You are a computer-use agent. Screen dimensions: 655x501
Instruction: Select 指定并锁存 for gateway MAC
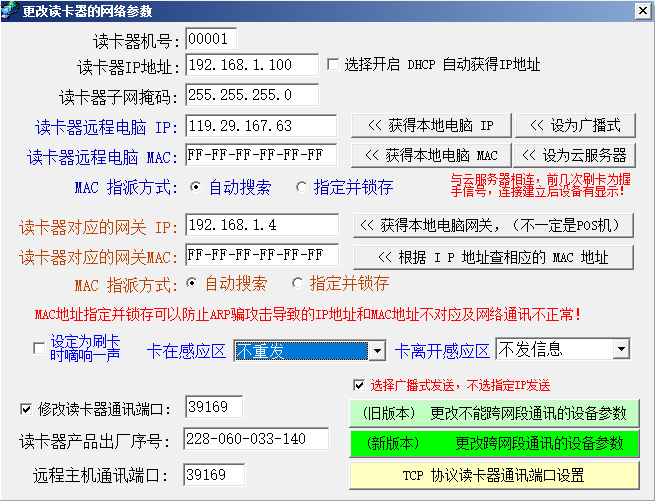(x=297, y=283)
